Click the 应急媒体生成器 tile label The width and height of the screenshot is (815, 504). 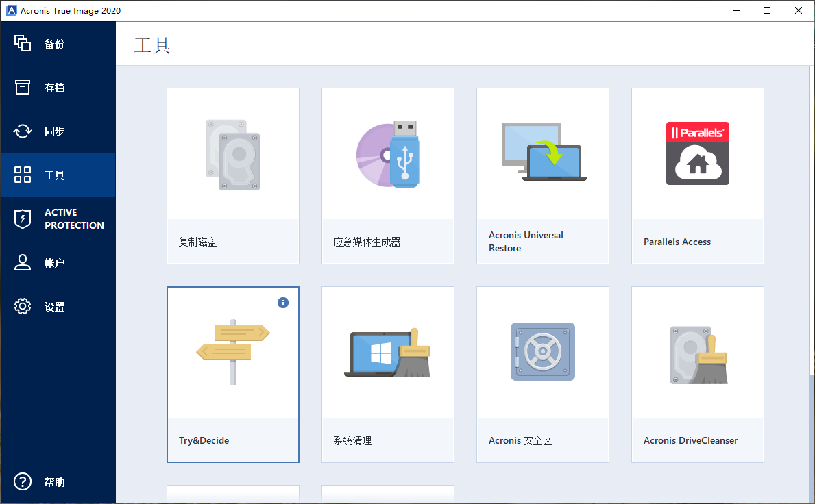(367, 242)
